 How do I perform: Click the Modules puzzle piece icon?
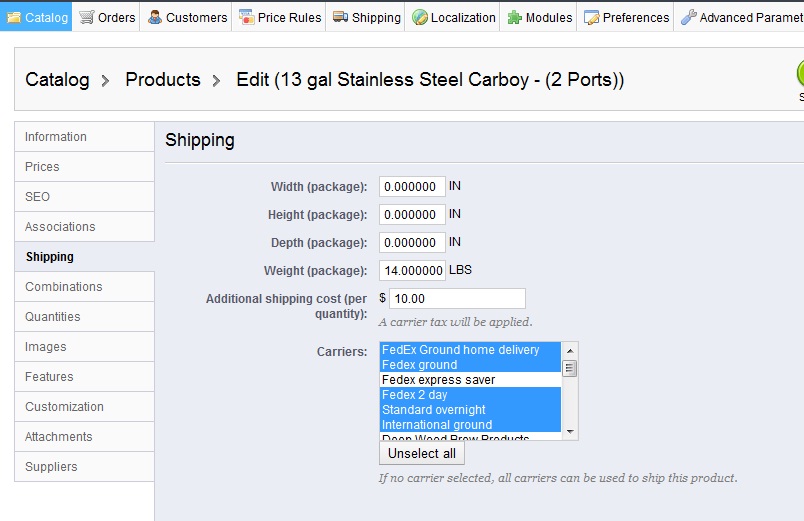click(x=514, y=17)
